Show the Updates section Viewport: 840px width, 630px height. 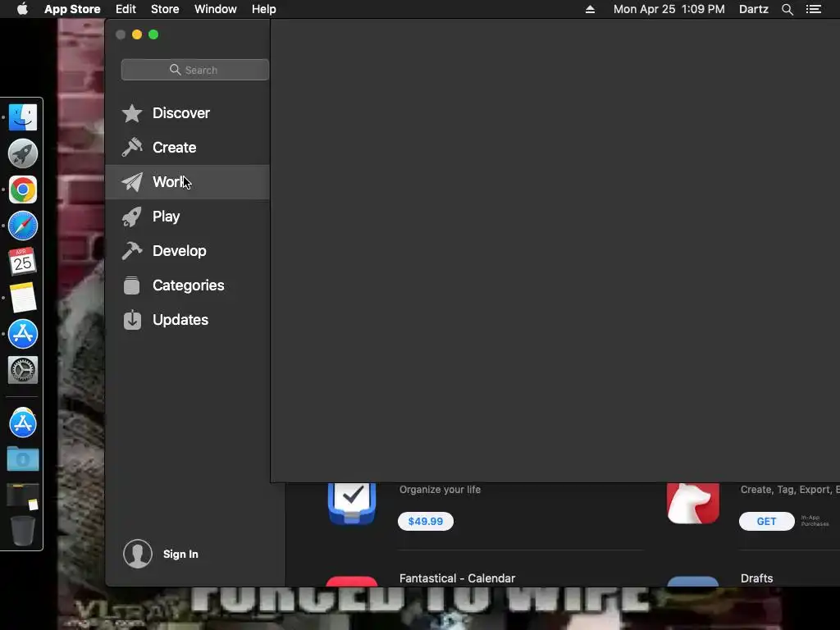pyautogui.click(x=188, y=320)
